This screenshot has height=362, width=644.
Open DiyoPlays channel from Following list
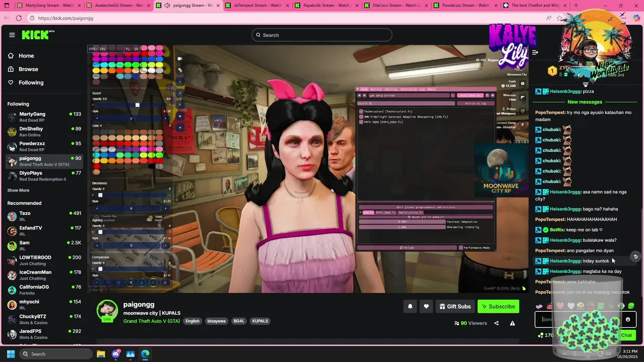pos(44,176)
